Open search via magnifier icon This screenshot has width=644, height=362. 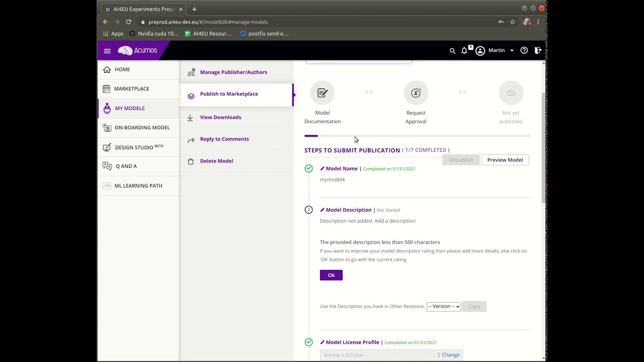point(452,51)
